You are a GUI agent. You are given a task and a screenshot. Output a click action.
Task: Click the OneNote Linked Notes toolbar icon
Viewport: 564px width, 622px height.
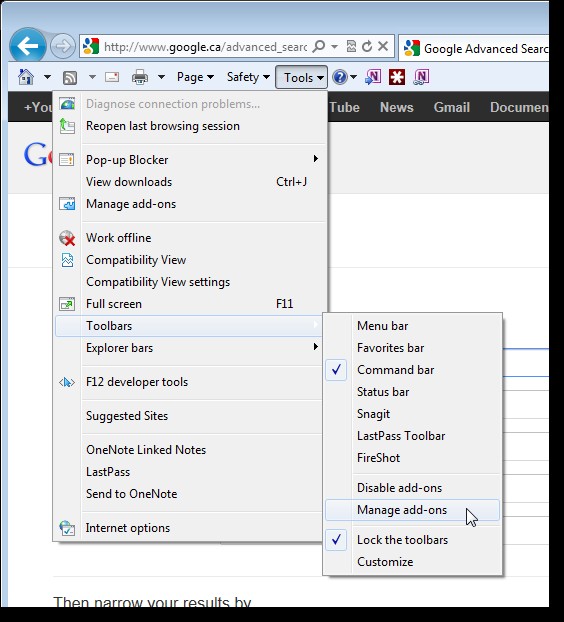pyautogui.click(x=421, y=77)
